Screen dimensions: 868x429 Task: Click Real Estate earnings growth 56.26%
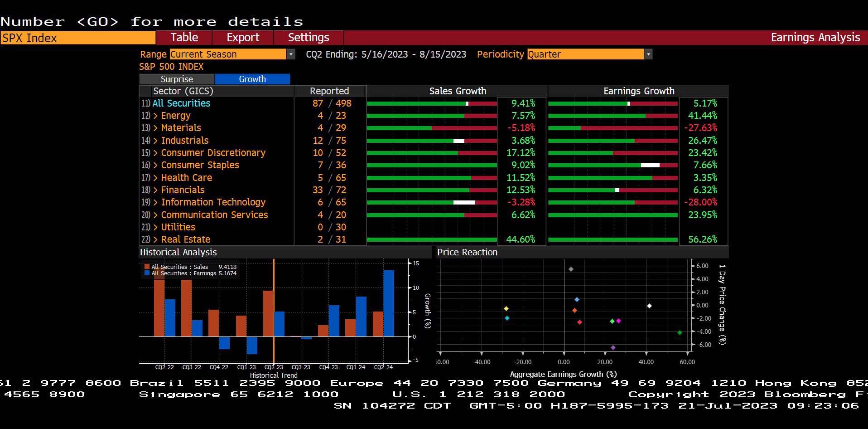703,239
